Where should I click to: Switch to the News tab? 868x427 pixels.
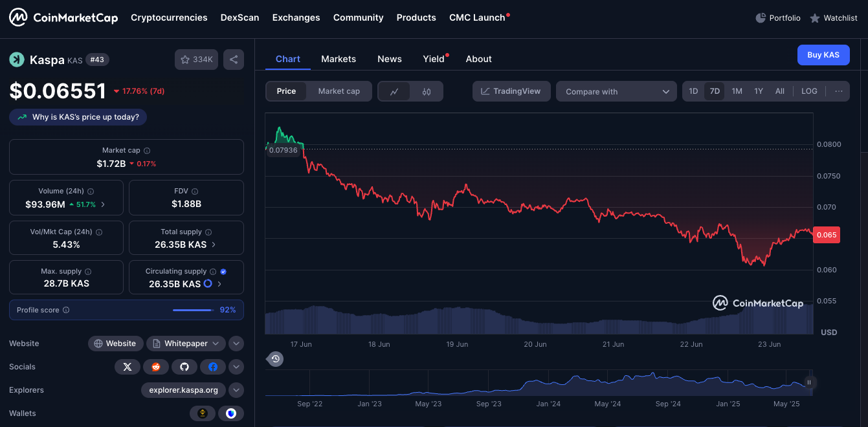pyautogui.click(x=390, y=59)
